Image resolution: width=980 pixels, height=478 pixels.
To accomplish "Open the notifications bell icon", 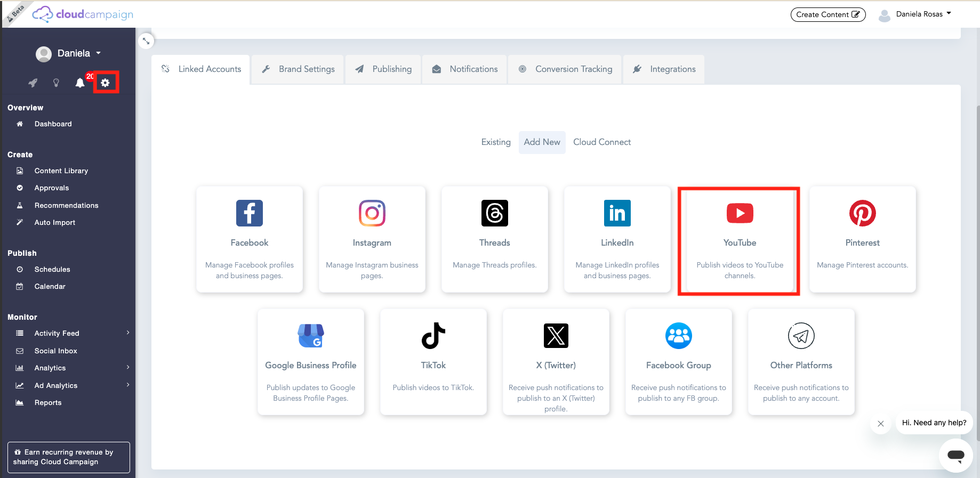I will pos(80,83).
